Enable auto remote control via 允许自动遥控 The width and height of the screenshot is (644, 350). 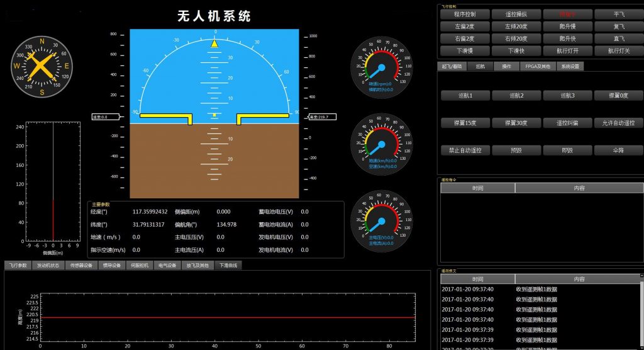pyautogui.click(x=619, y=123)
